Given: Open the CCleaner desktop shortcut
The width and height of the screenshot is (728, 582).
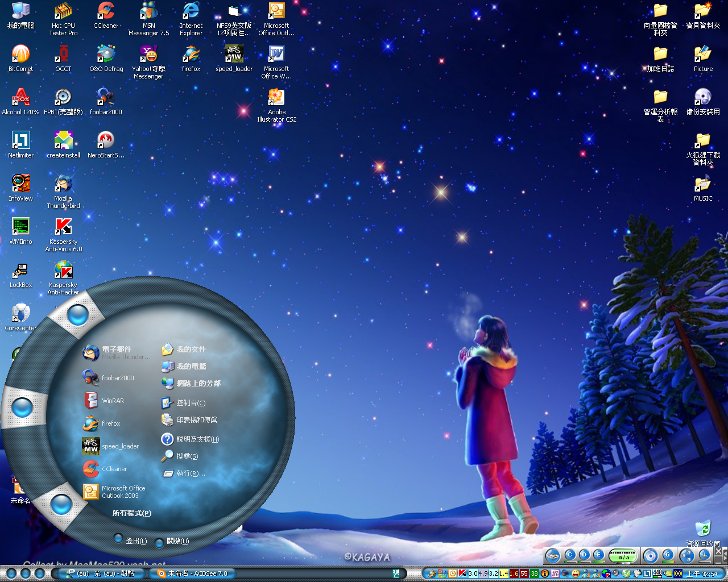Looking at the screenshot, I should pos(106,12).
